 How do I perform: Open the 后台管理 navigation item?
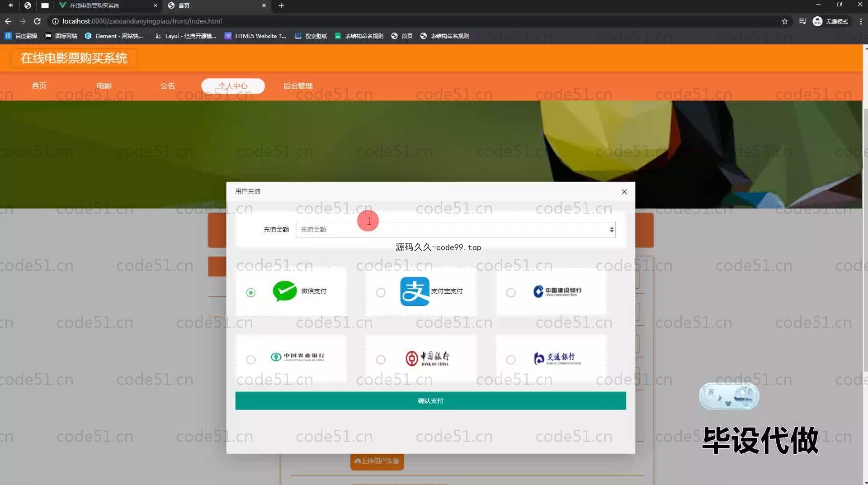[x=298, y=86]
